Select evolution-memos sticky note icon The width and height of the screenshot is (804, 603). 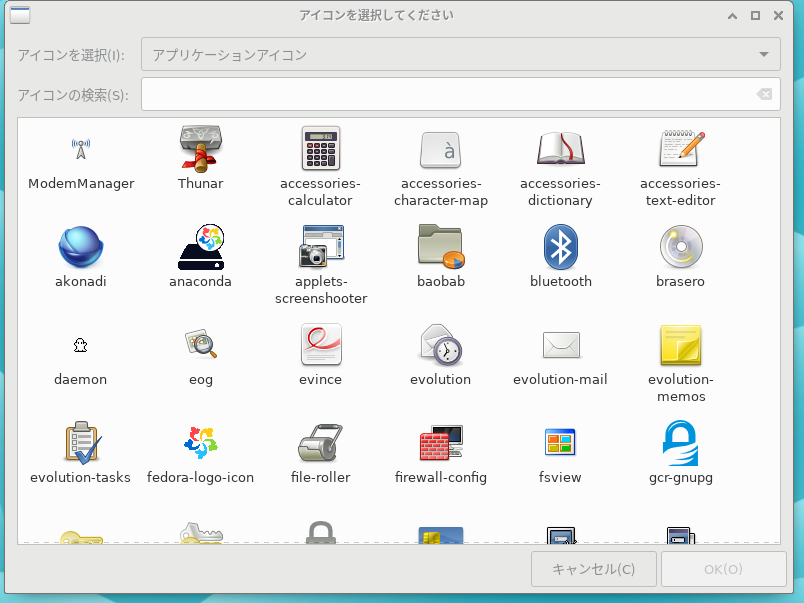681,345
